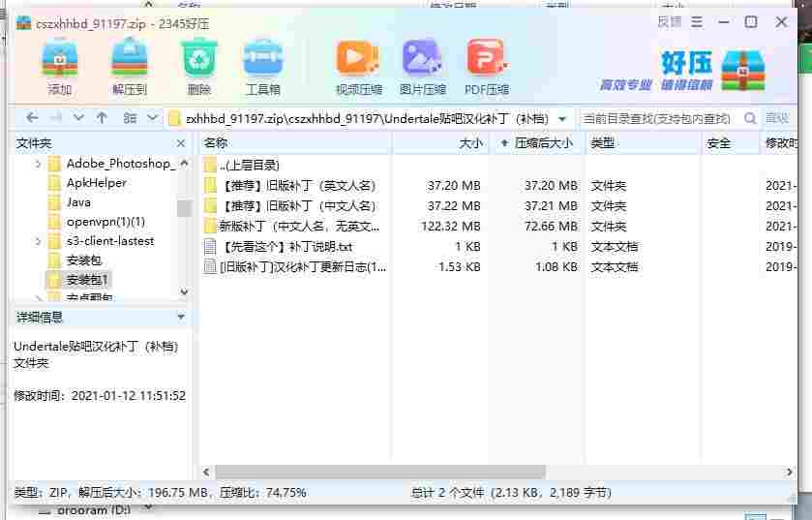Click the 72.66 MB compressed size cell
The height and width of the screenshot is (520, 812).
click(x=551, y=227)
